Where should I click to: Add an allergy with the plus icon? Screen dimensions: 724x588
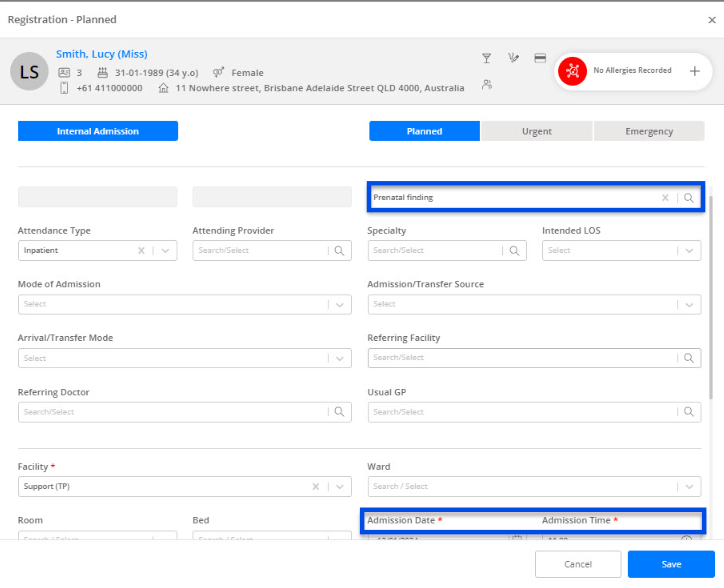[x=694, y=71]
